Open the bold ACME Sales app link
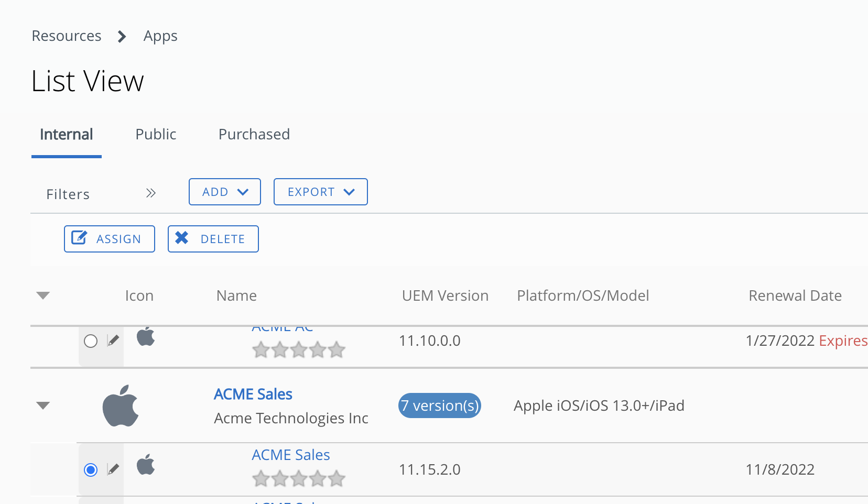Screen dimensions: 868x504 click(x=253, y=395)
